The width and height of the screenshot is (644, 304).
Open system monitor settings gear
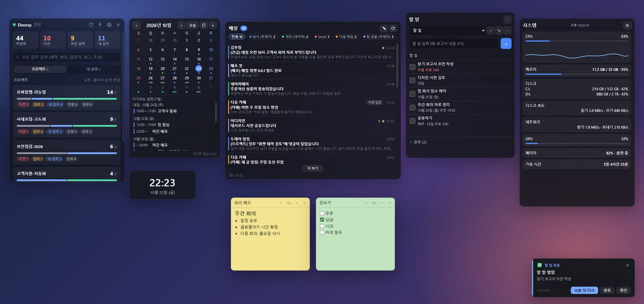[627, 25]
